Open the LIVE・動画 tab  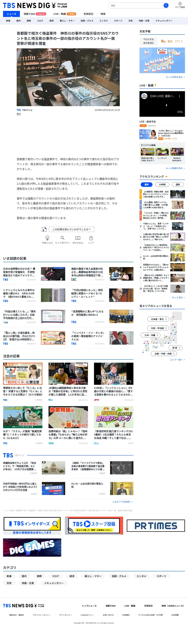(x=65, y=14)
